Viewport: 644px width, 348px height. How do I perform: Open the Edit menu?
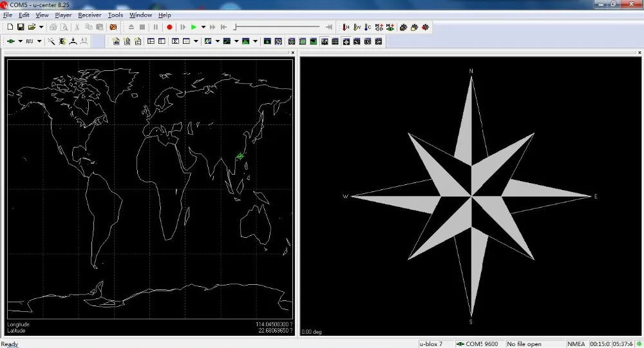(24, 15)
